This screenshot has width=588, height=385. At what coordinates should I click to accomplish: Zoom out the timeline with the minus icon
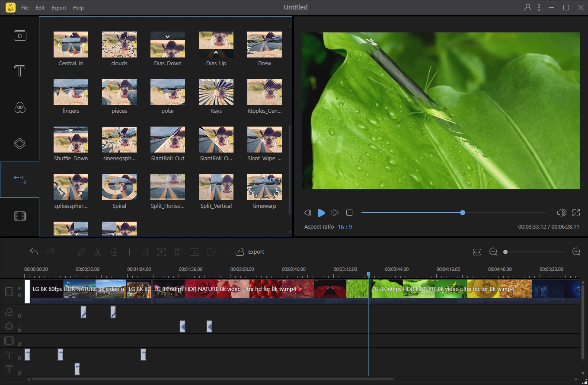493,252
